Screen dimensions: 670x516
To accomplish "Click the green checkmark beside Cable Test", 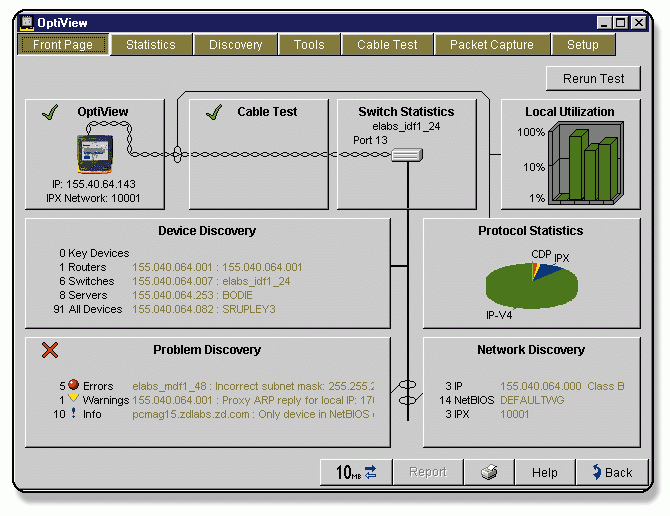I will point(214,112).
